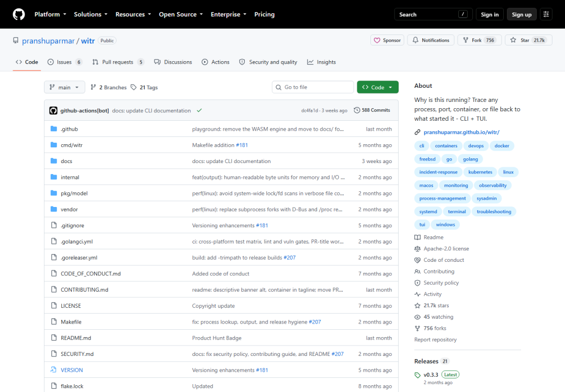Open the Pricing page
This screenshot has height=392, width=565.
[265, 15]
